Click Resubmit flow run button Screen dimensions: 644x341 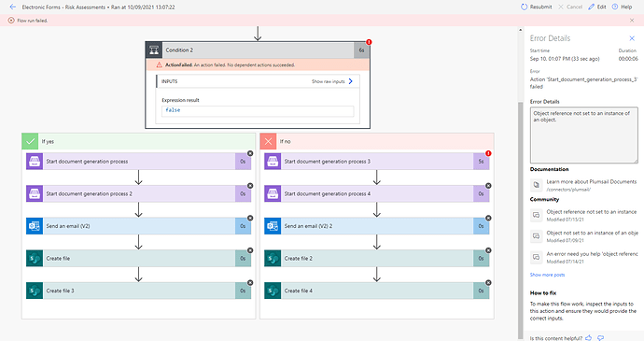[x=537, y=7]
